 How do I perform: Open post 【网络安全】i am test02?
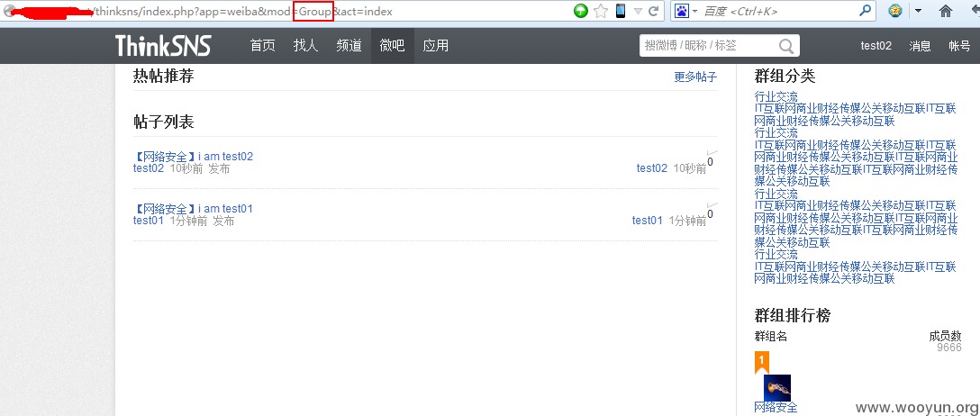(x=193, y=156)
